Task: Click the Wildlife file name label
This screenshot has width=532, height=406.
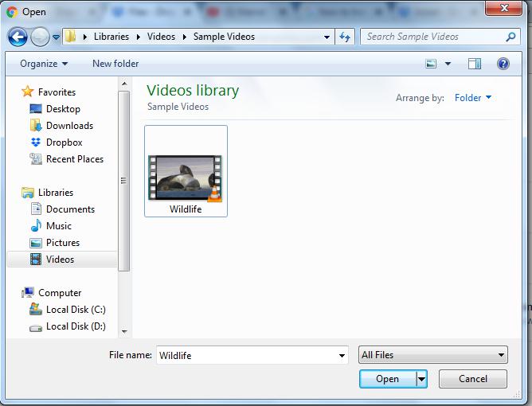Action: tap(186, 209)
